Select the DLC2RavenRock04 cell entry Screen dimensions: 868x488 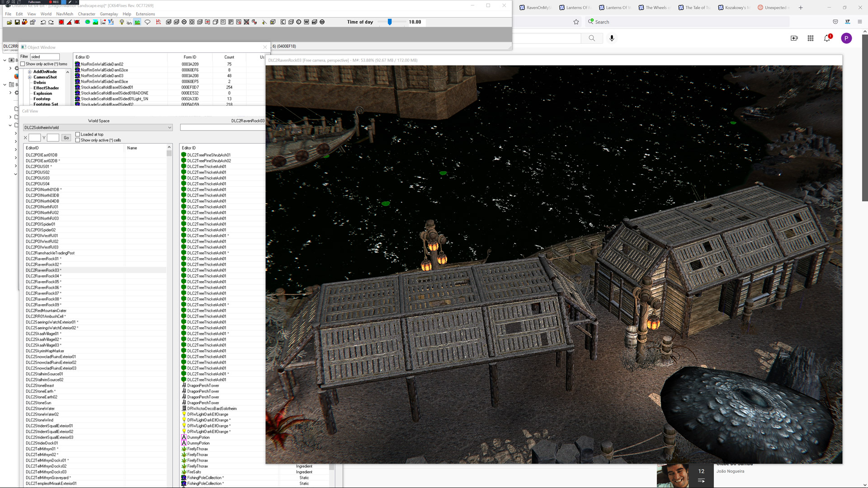pyautogui.click(x=42, y=276)
